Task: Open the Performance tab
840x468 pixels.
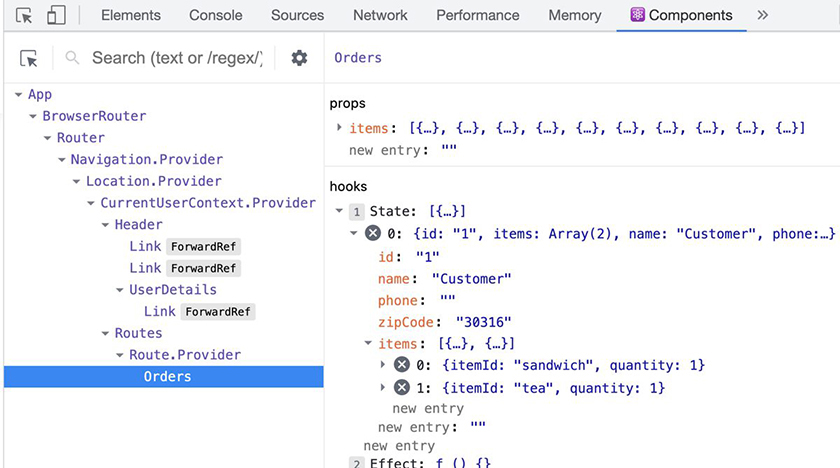Action: pos(477,15)
